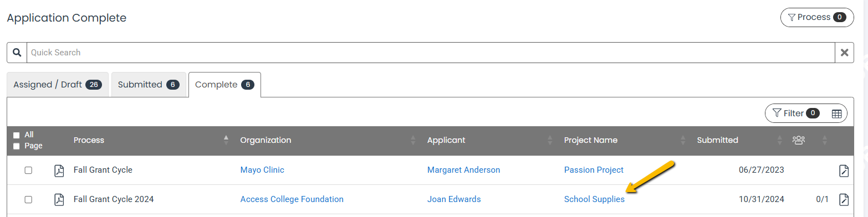The height and width of the screenshot is (217, 868).
Task: Click edit document icon for Mayo Clinic row
Action: coord(844,170)
